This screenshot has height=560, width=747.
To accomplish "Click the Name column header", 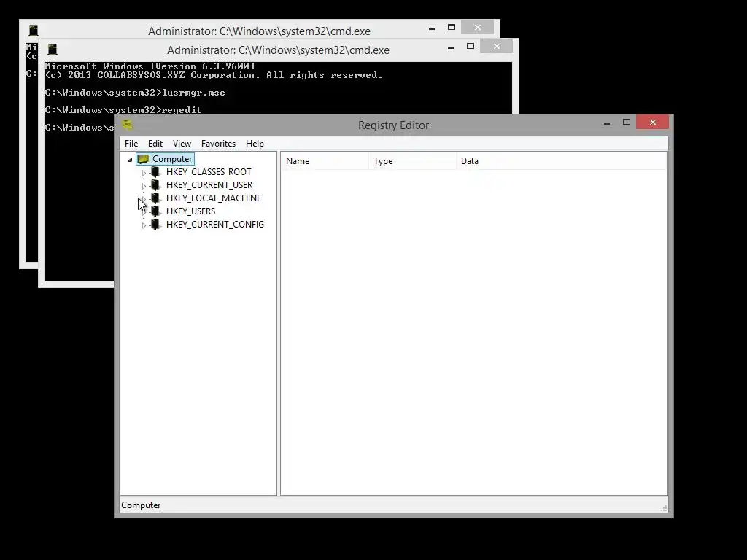I will 325,161.
